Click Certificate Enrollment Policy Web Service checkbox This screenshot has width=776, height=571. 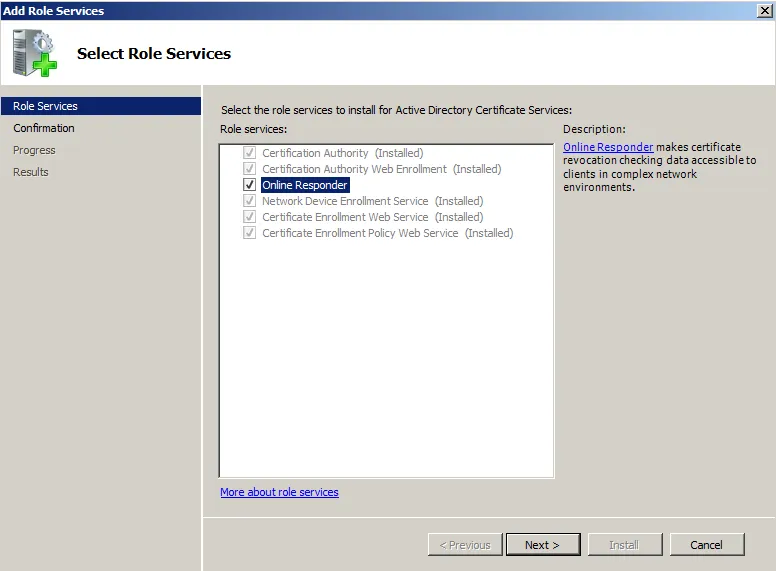[x=250, y=233]
